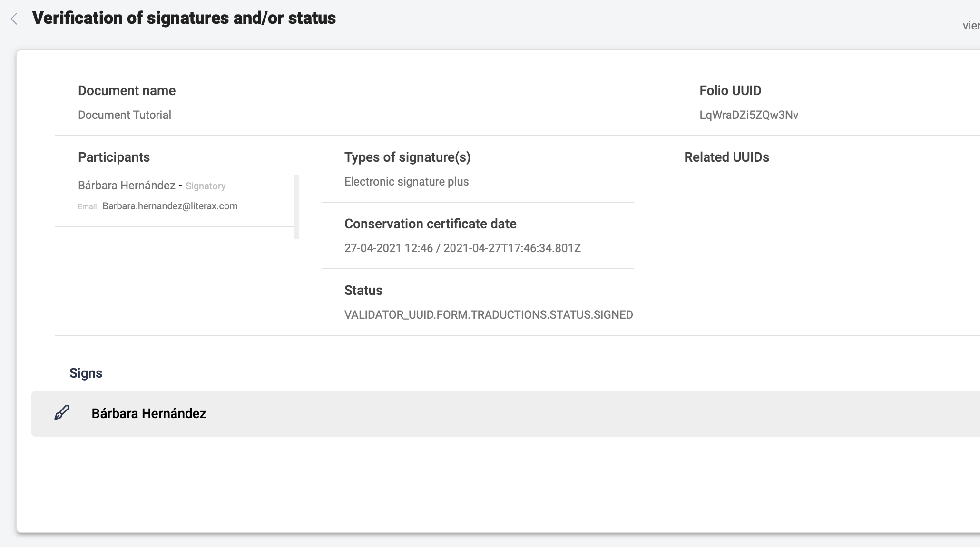The height and width of the screenshot is (547, 980).
Task: Expand the Signs section header
Action: 86,373
